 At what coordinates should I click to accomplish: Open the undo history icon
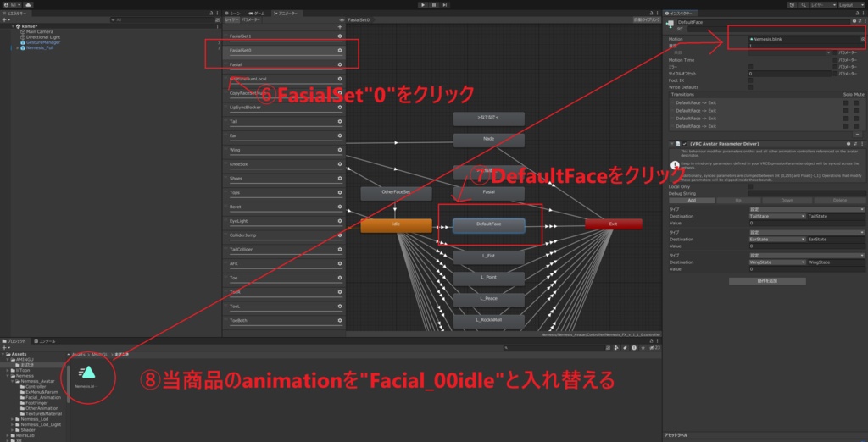793,4
